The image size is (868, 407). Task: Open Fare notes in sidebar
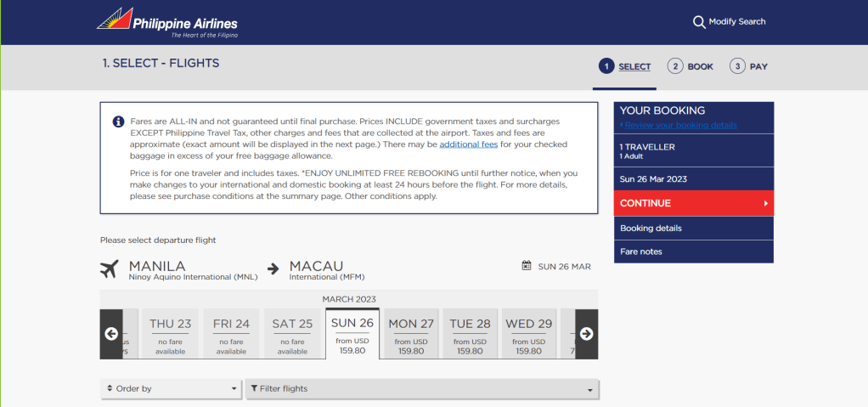tap(641, 252)
